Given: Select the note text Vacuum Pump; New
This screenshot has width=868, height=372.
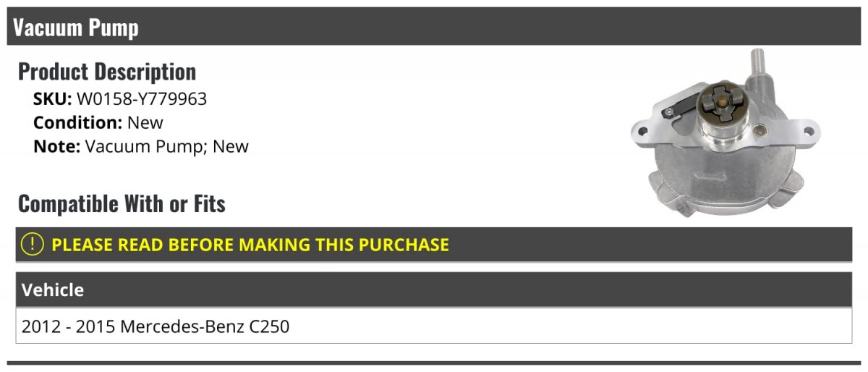Looking at the screenshot, I should point(167,146).
